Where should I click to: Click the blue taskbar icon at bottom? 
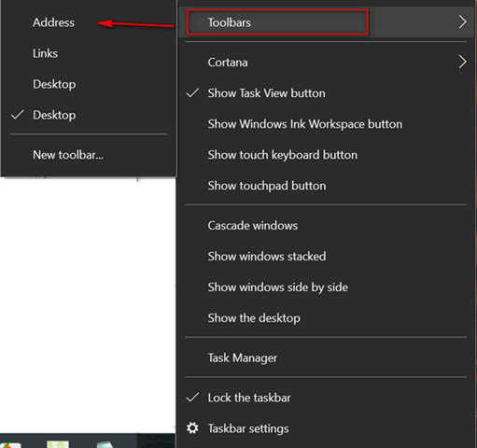pyautogui.click(x=105, y=444)
